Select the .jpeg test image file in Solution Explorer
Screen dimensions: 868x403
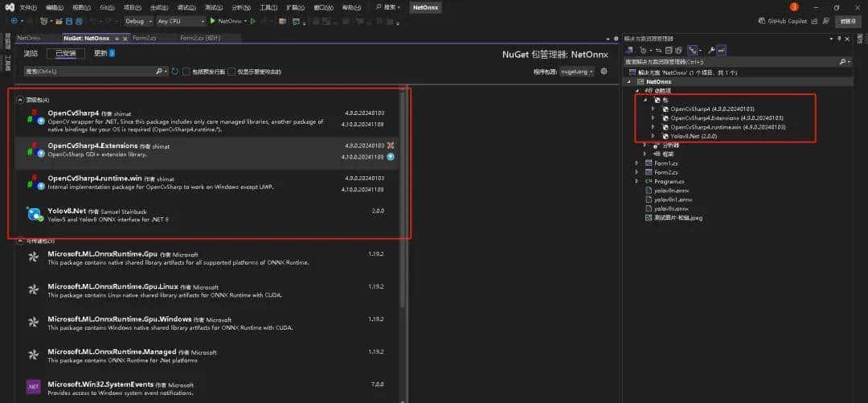click(x=678, y=218)
